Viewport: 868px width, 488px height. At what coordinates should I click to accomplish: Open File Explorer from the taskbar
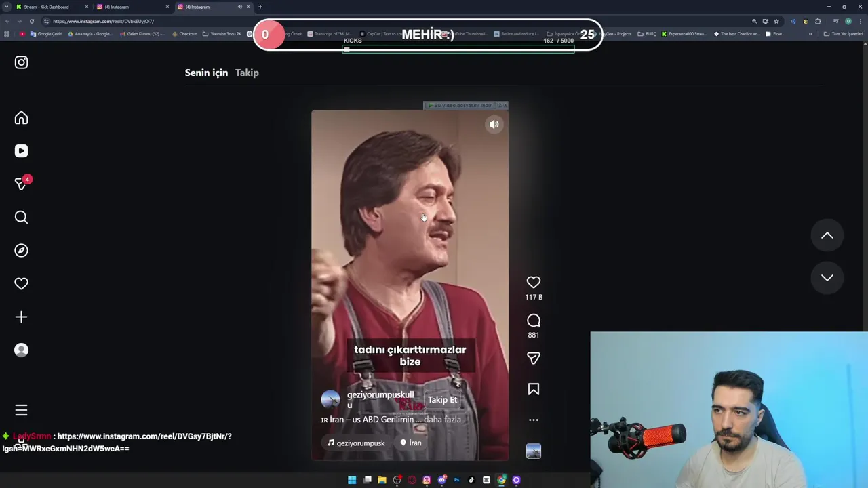[x=382, y=480]
